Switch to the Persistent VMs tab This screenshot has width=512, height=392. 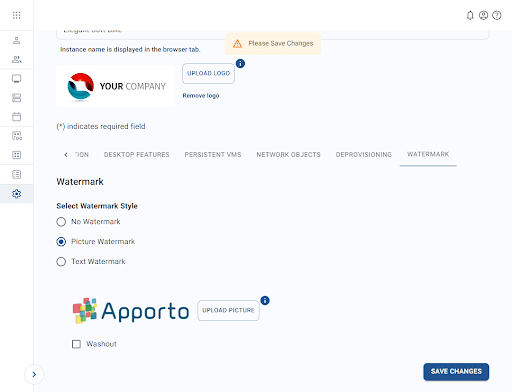pos(213,155)
